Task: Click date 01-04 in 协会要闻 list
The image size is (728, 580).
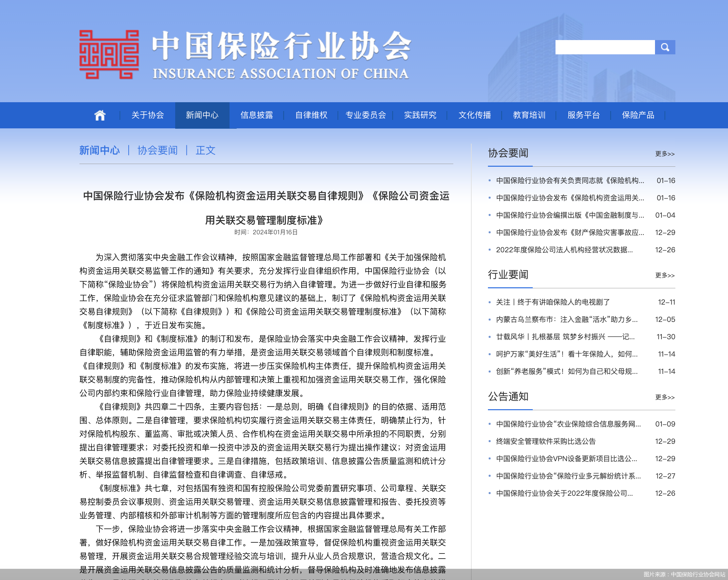Action: click(x=665, y=215)
